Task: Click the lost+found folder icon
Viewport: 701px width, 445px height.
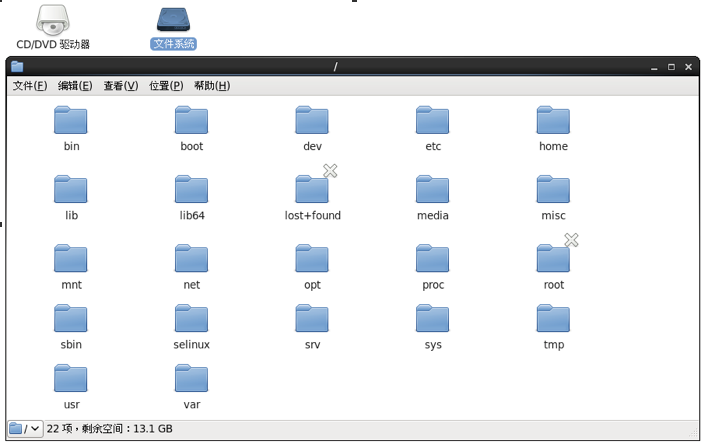Action: (312, 190)
